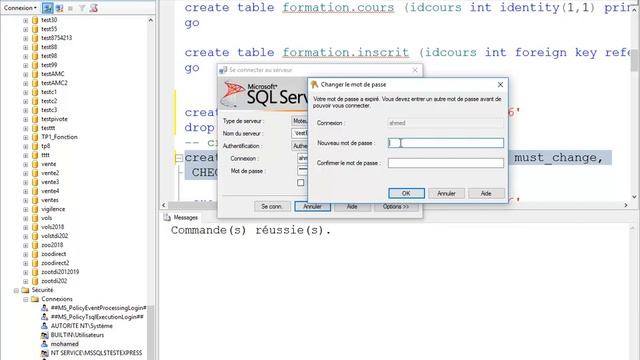Click the Filter funnel icon in Object Explorer
640x360 pixels.
(x=82, y=8)
